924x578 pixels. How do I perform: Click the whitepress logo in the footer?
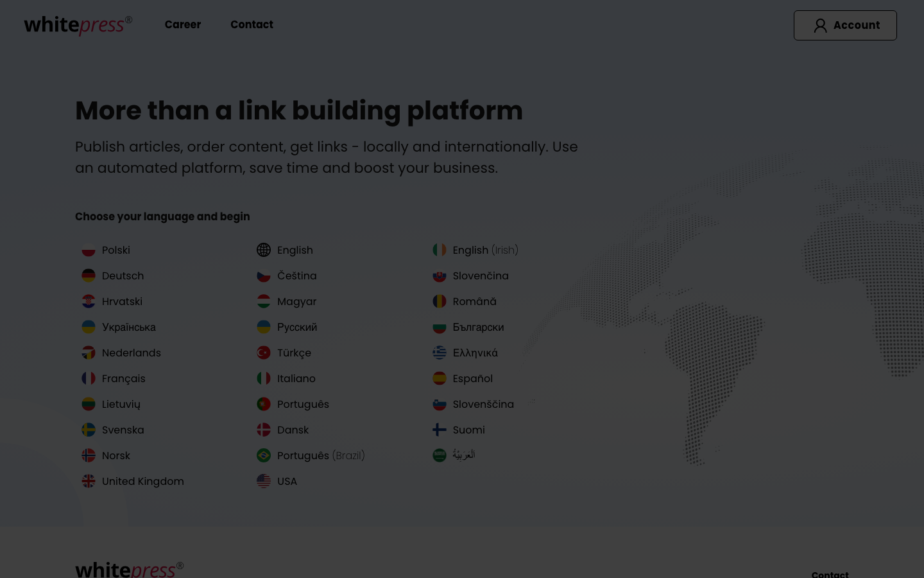130,570
